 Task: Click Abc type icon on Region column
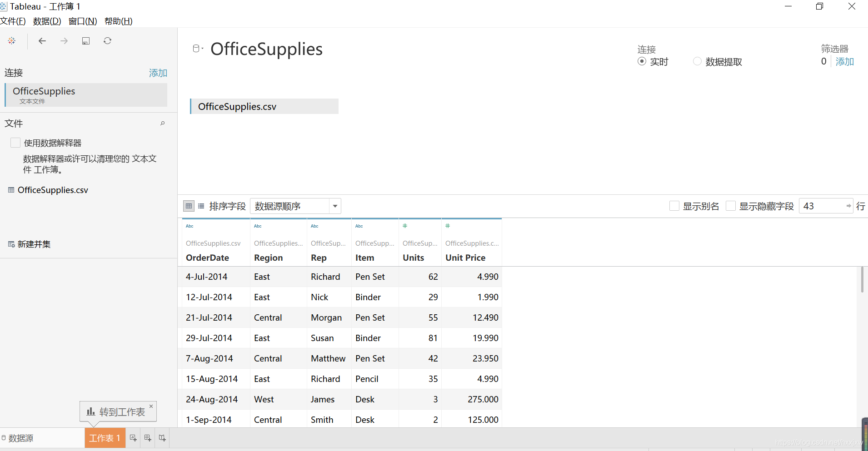point(258,226)
